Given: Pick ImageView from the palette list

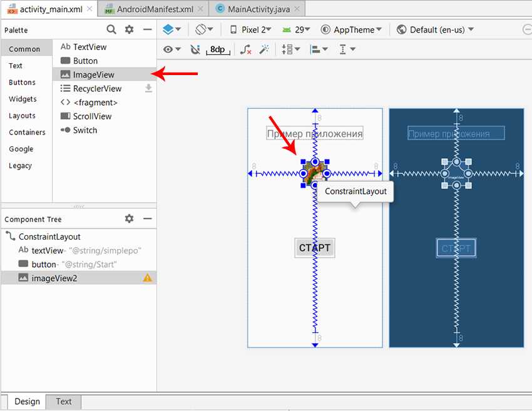Looking at the screenshot, I should coord(93,74).
